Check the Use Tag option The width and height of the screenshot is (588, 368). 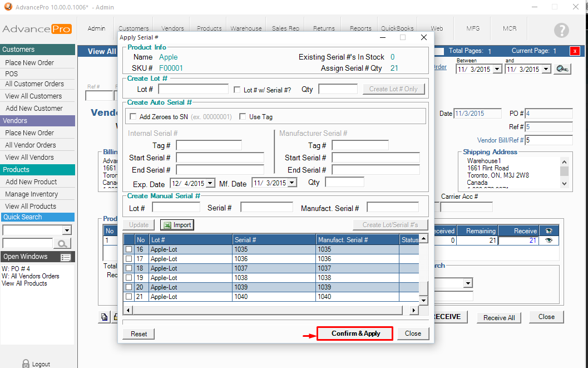pos(243,117)
